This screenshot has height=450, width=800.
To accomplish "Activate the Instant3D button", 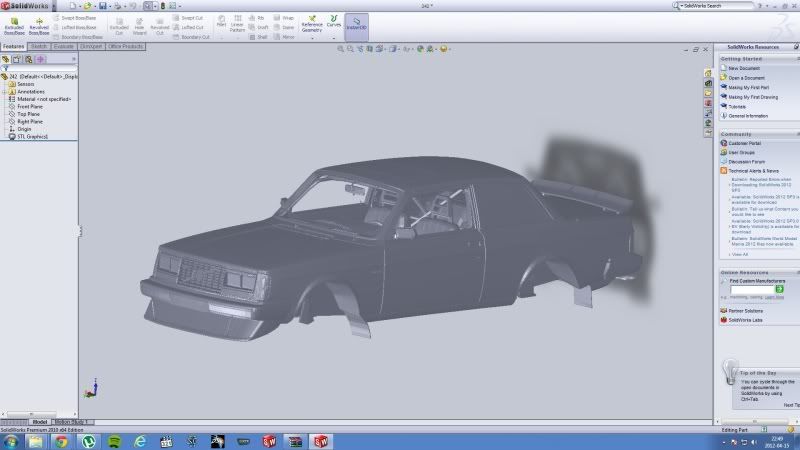I will click(356, 25).
